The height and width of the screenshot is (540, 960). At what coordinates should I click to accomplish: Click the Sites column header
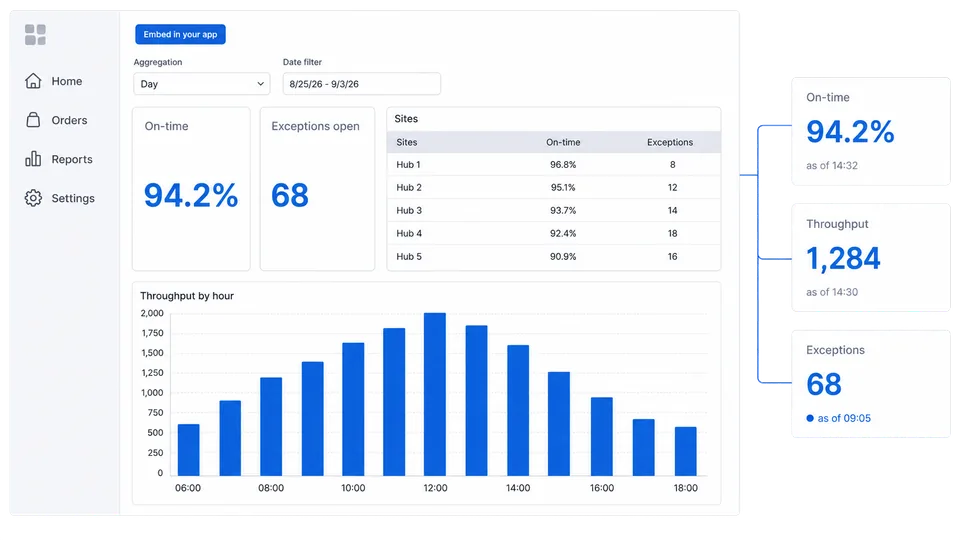pyautogui.click(x=407, y=142)
